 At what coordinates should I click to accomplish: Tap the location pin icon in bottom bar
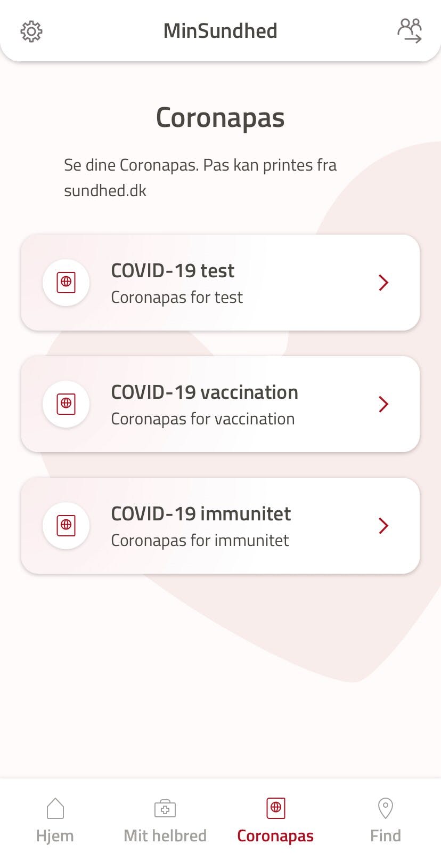tap(385, 808)
